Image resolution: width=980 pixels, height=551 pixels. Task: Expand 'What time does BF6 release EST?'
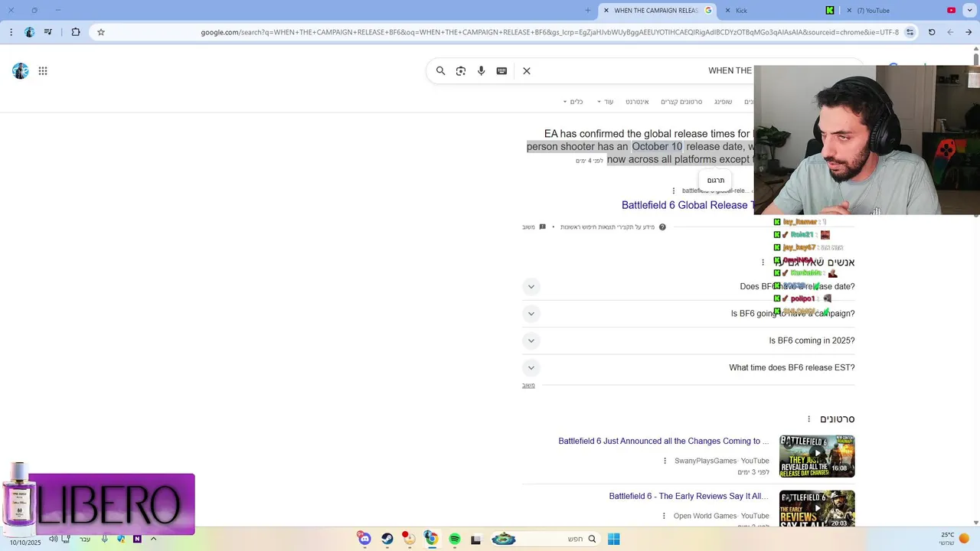tap(688, 368)
